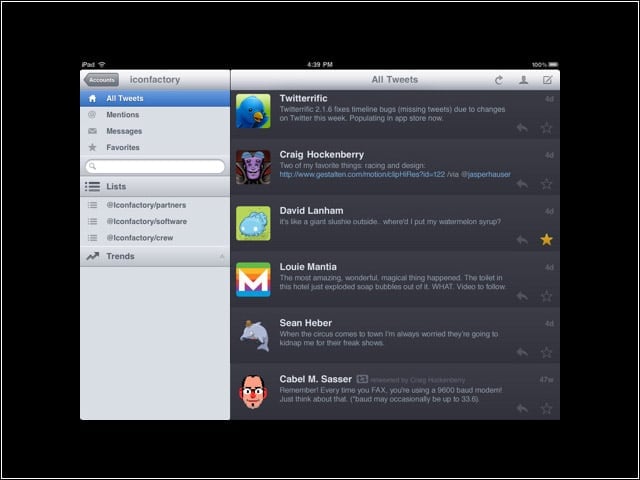This screenshot has height=480, width=640.
Task: Click Louie Mantia's rainbow M avatar
Action: pos(253,279)
